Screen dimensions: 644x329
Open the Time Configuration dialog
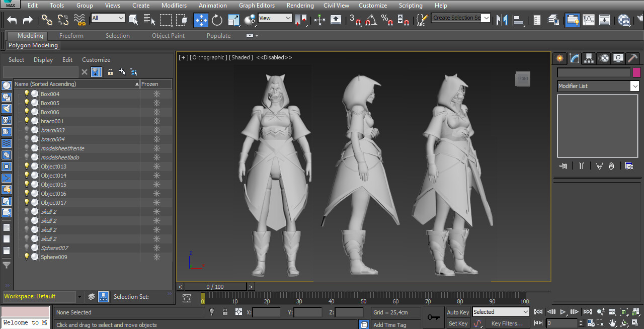pos(591,322)
